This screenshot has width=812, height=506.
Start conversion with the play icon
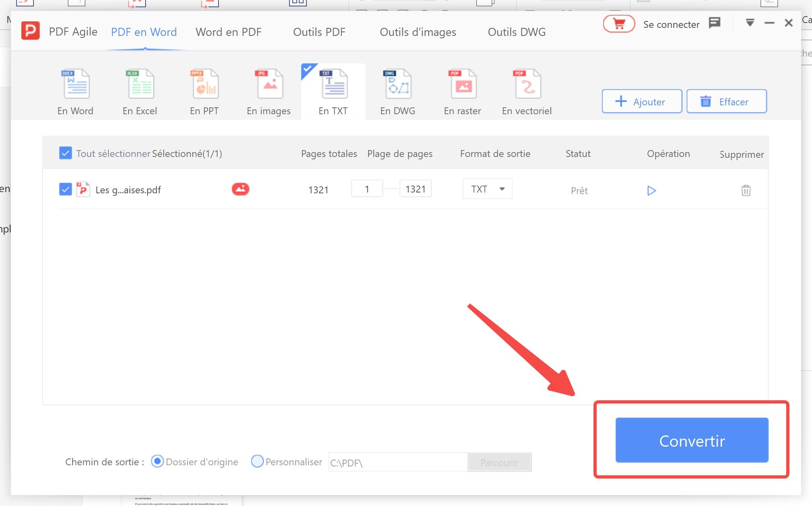coord(652,190)
